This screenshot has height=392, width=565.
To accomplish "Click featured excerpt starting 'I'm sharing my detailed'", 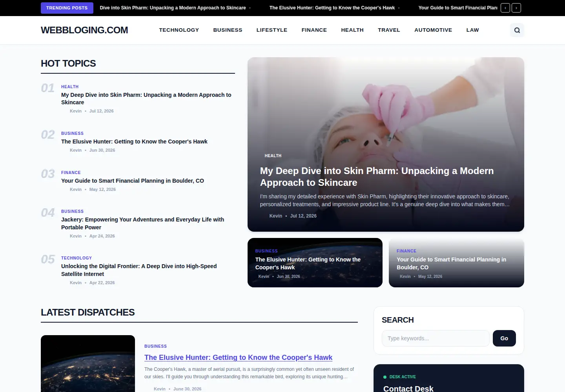I will coord(385,200).
